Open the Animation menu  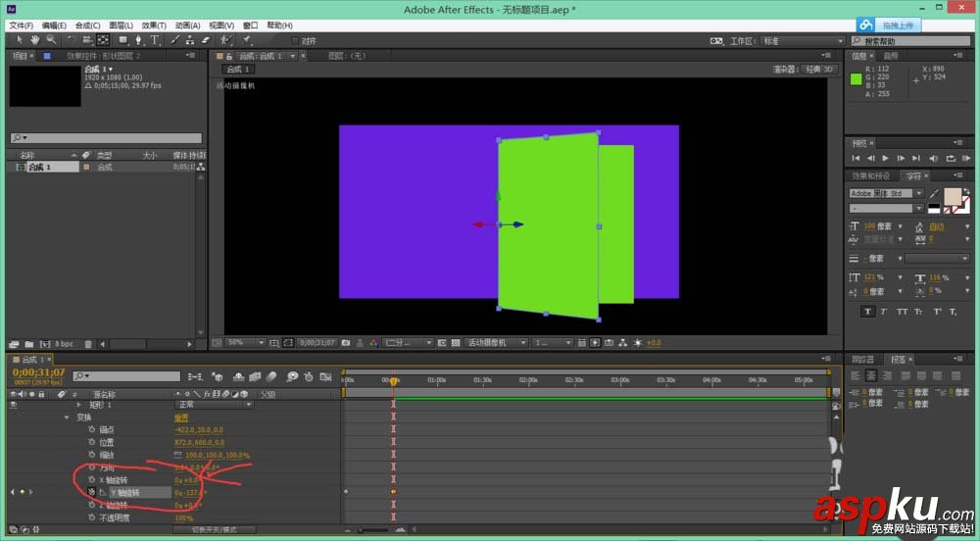187,25
